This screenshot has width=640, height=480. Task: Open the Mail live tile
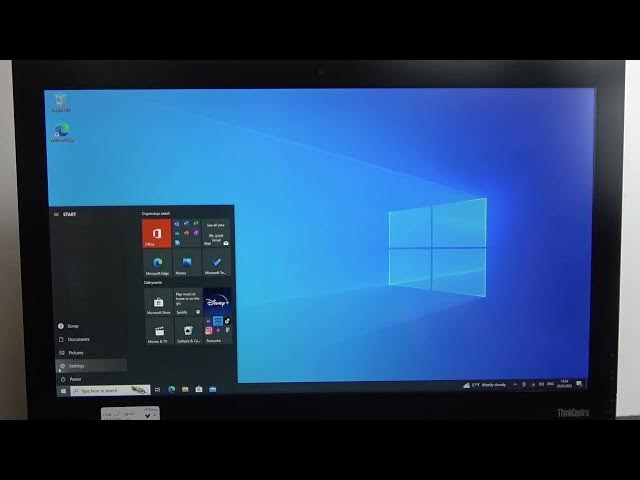pyautogui.click(x=216, y=233)
